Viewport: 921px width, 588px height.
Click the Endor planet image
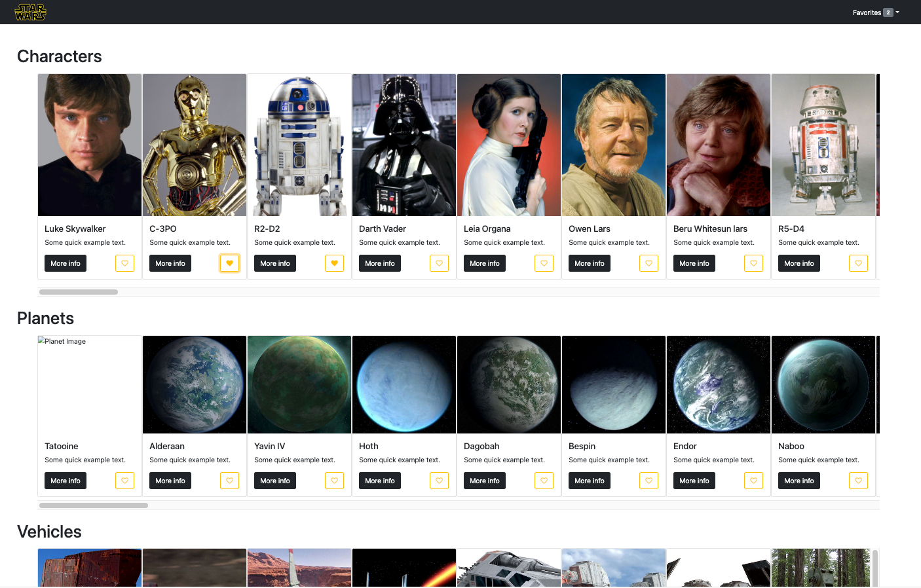(x=719, y=384)
